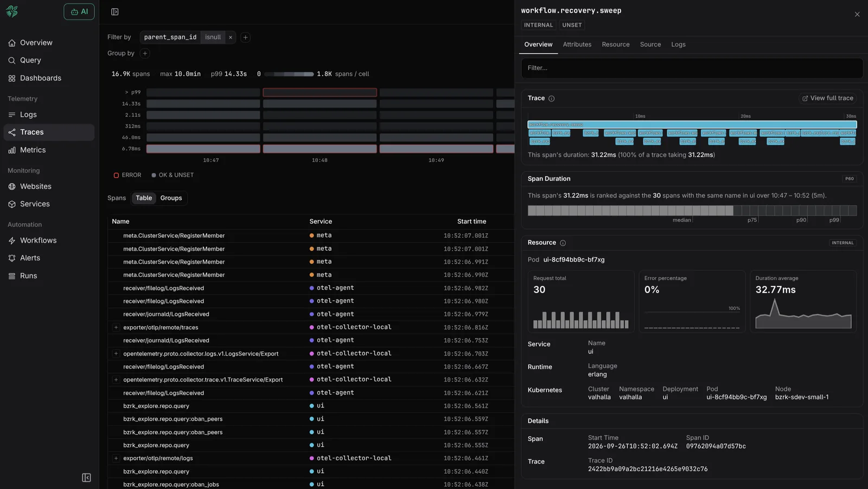Open the Source tab
The height and width of the screenshot is (489, 868).
[x=650, y=45]
